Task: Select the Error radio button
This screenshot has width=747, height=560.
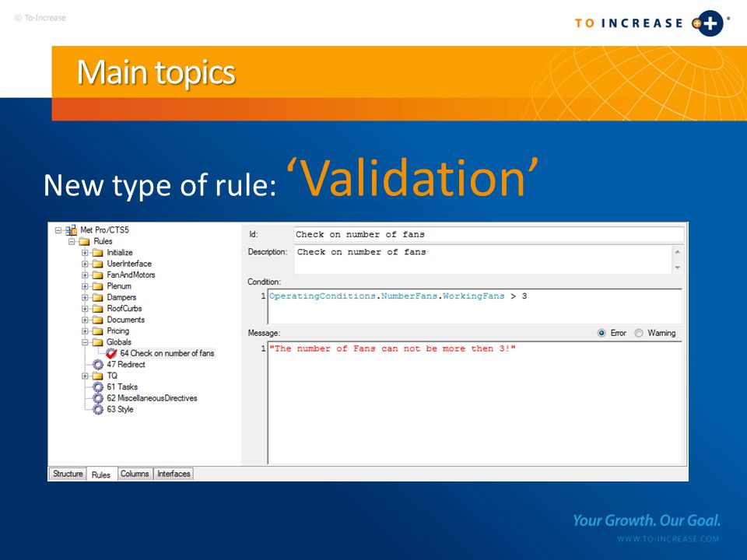Action: coord(601,334)
